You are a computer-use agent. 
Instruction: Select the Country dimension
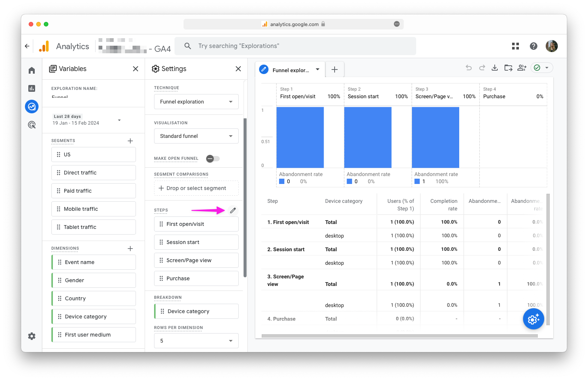[x=94, y=298]
